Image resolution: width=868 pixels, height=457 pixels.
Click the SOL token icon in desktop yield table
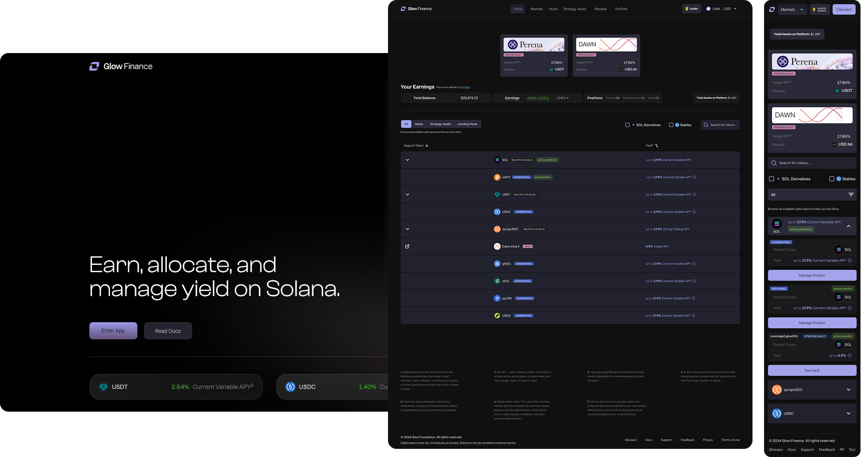pyautogui.click(x=497, y=160)
